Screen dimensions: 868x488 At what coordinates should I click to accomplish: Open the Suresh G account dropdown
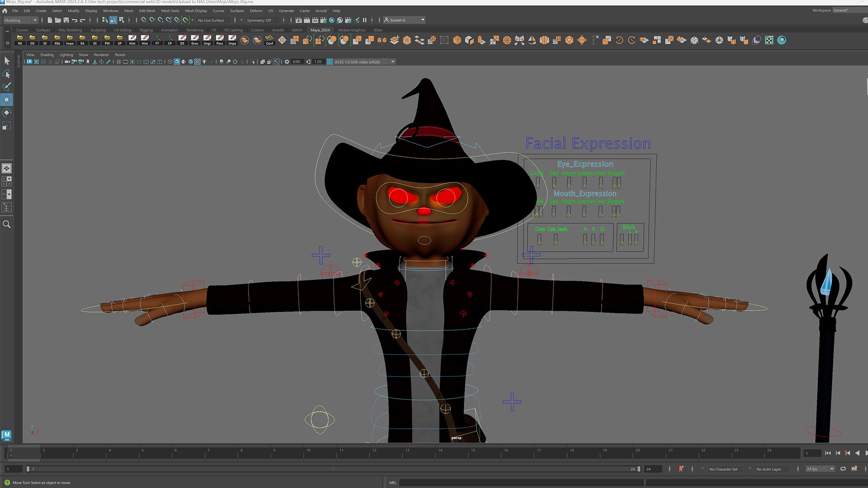point(404,20)
